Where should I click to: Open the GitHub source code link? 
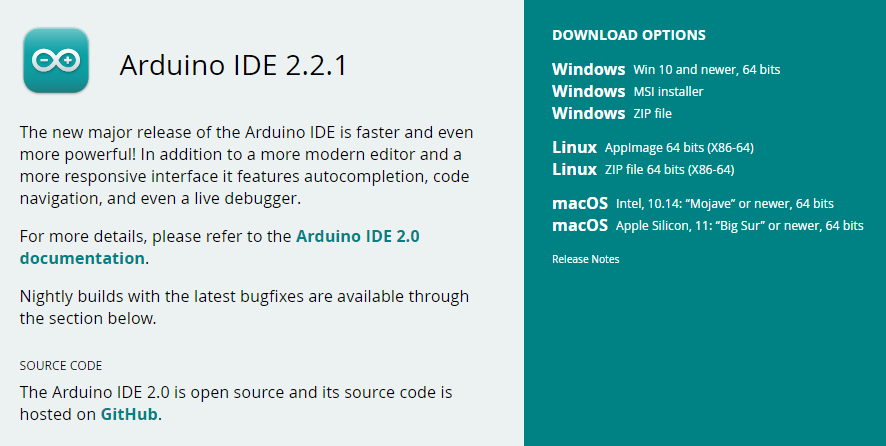(x=128, y=414)
